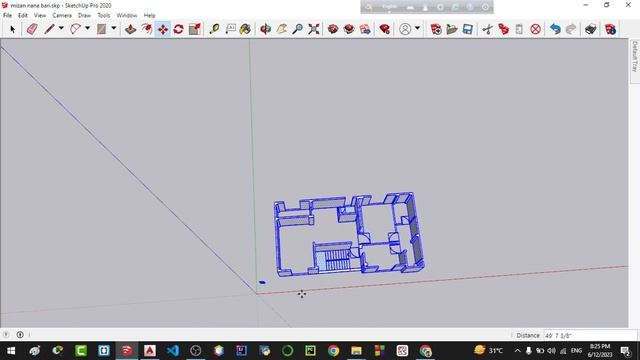Open Google Chrome from taskbar

click(x=333, y=351)
